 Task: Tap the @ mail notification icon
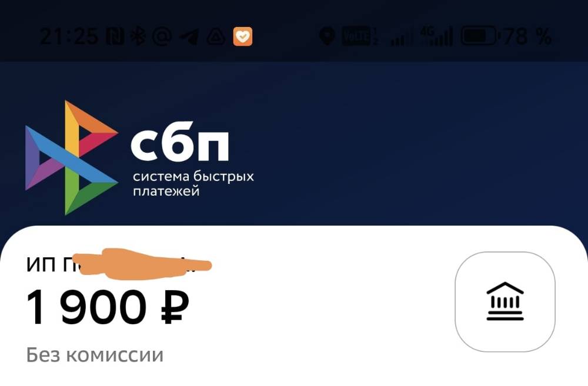pyautogui.click(x=162, y=37)
